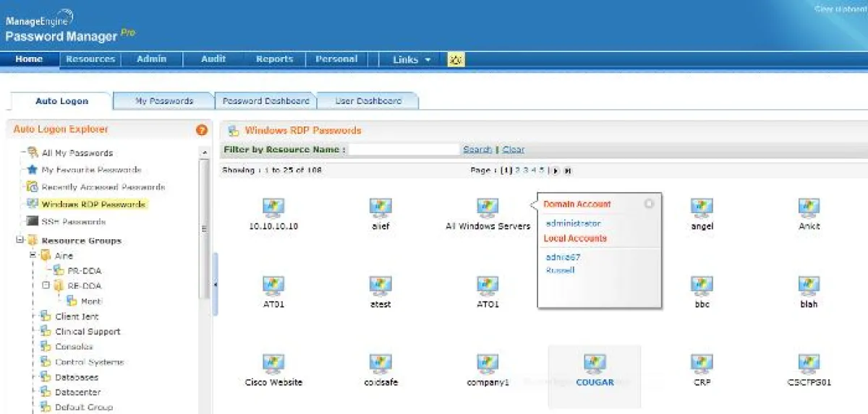Select the Consoles group

(75, 347)
